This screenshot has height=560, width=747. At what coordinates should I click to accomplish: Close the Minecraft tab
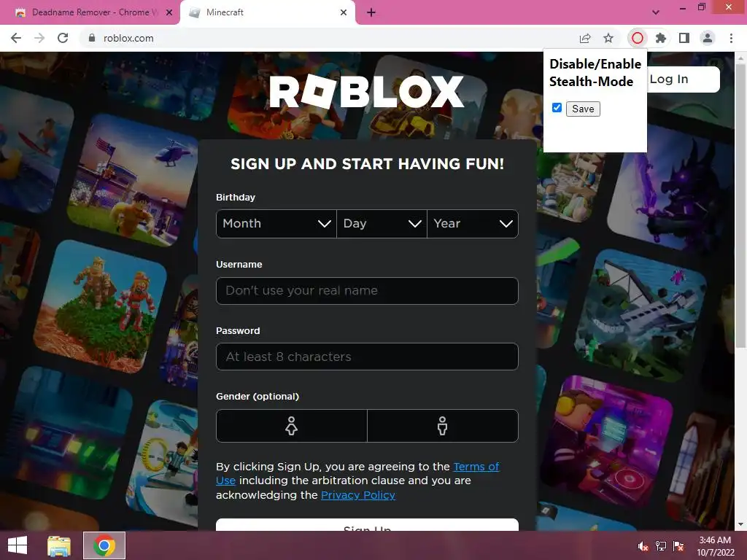click(x=344, y=12)
